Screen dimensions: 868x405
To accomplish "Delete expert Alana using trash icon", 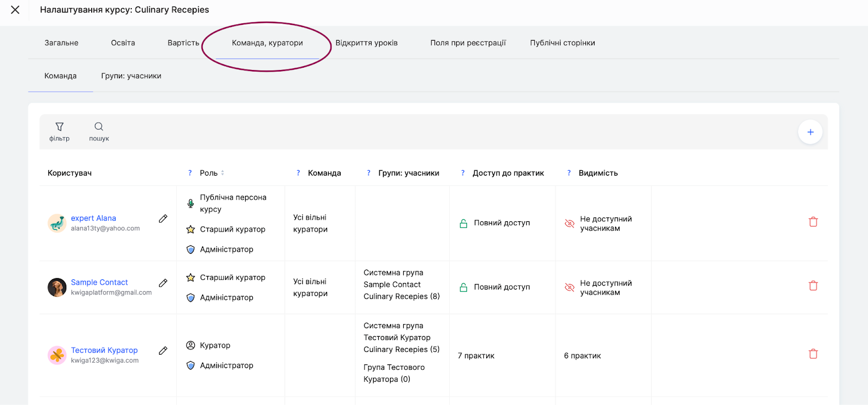I will pos(813,222).
